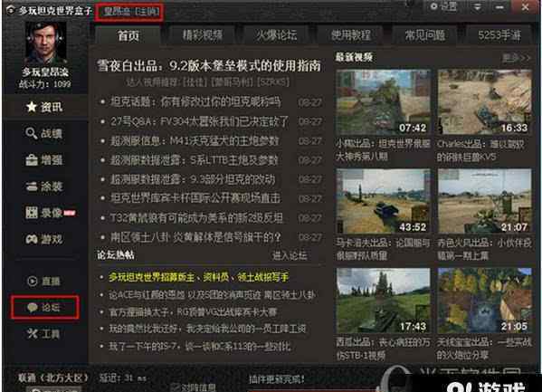Screen dimensions: 542x392
Task: Open the 资讯 news section in sidebar
Action: point(44,107)
